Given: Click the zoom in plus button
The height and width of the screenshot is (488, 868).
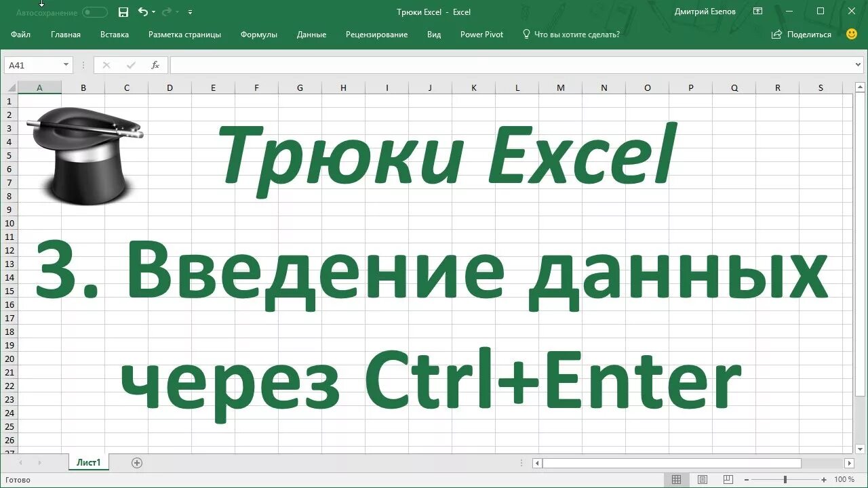Looking at the screenshot, I should 824,479.
